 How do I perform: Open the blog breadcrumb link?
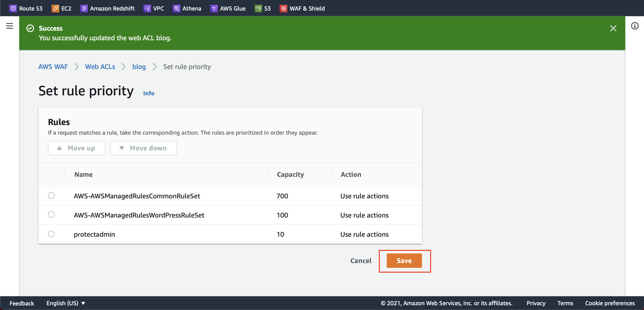pyautogui.click(x=139, y=67)
